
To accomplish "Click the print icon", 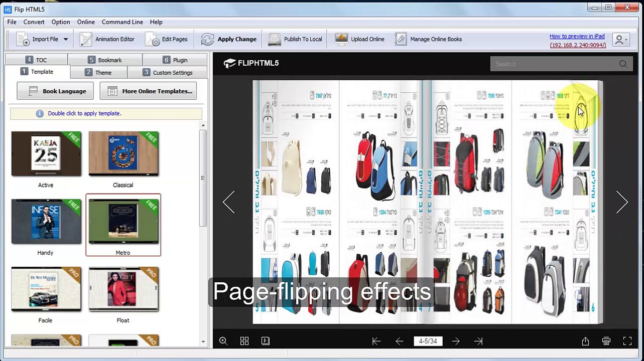I will point(606,341).
